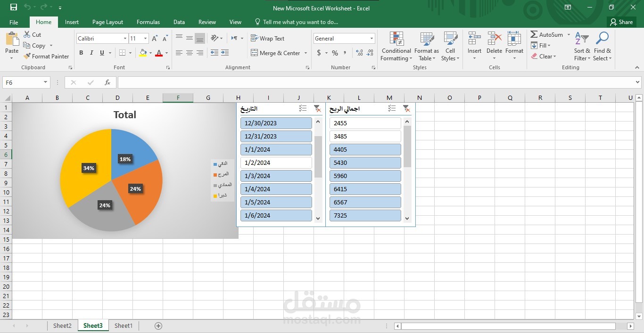Switch to the Sheet2 tab
Viewport: 644px width, 333px height.
tap(62, 325)
